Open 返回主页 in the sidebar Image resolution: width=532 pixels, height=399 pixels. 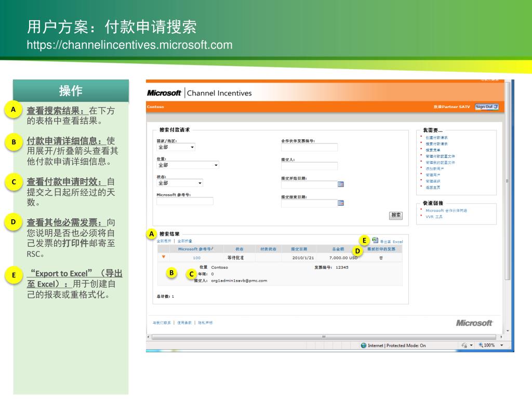coord(433,187)
